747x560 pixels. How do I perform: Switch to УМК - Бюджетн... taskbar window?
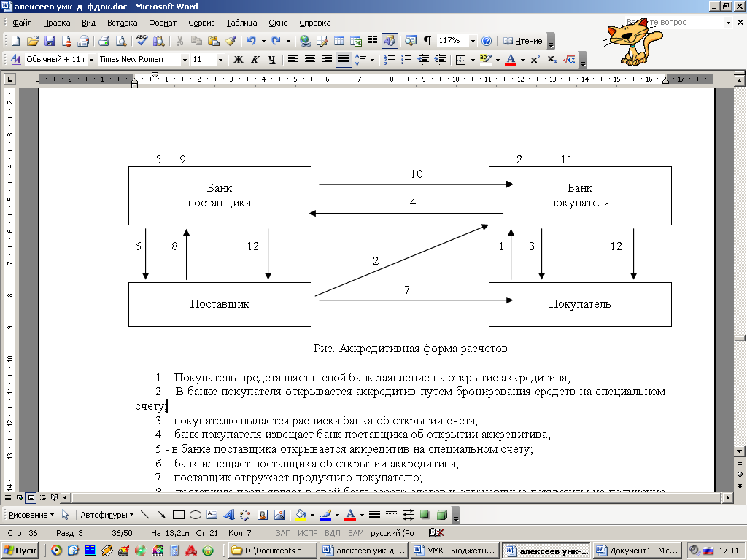pos(455,551)
